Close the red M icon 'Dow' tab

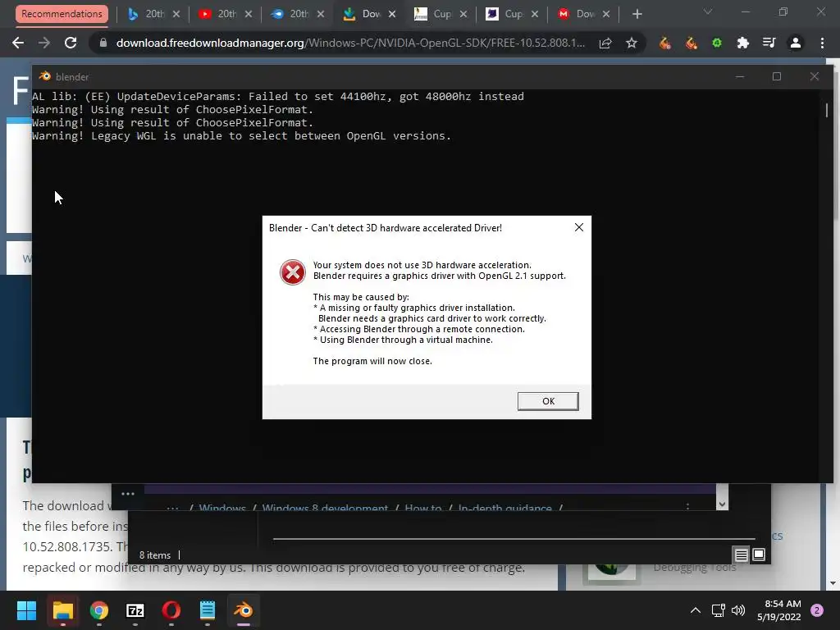(x=606, y=14)
